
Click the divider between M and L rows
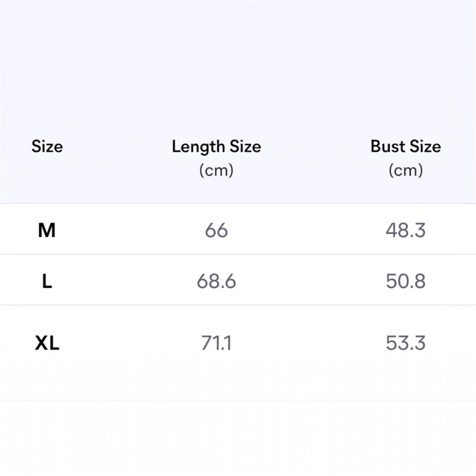pyautogui.click(x=238, y=254)
